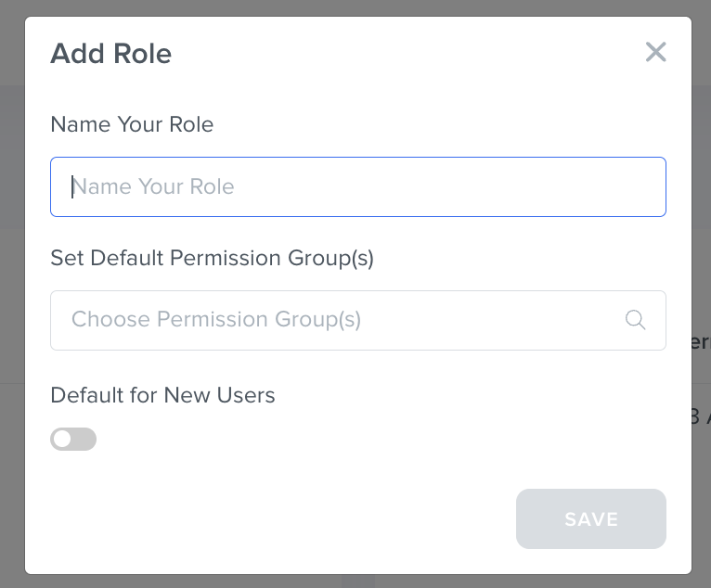Image resolution: width=711 pixels, height=588 pixels.
Task: Click the Set Default Permission Group(s) label
Action: click(212, 258)
